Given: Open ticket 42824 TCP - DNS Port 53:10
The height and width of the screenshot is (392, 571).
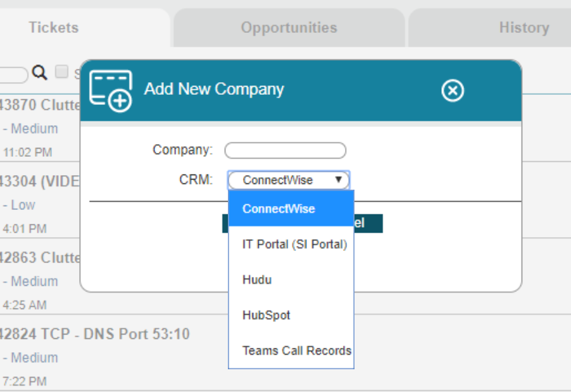Looking at the screenshot, I should (94, 334).
